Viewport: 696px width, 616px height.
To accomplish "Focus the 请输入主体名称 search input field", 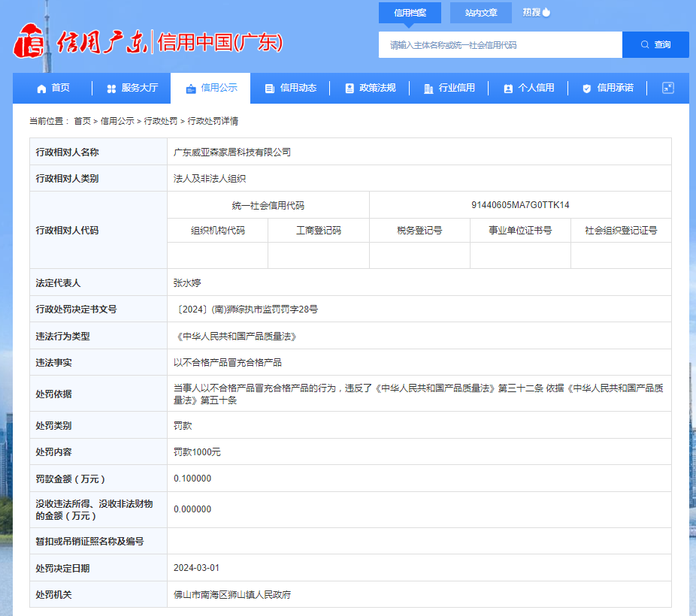I will tap(501, 45).
